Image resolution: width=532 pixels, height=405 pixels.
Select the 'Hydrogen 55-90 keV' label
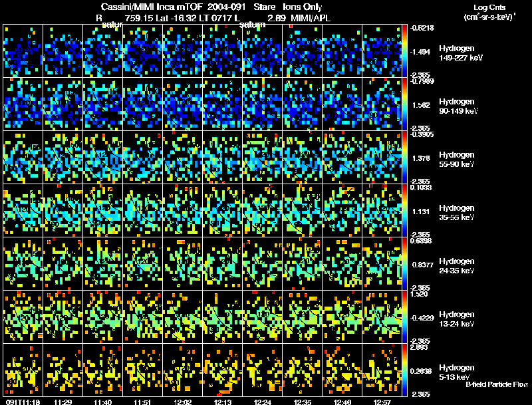pyautogui.click(x=457, y=160)
